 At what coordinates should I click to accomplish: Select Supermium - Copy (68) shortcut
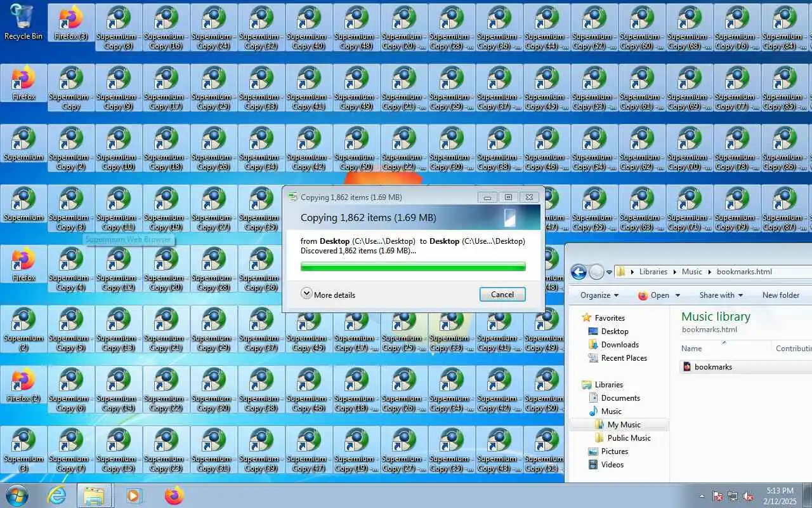point(690,27)
